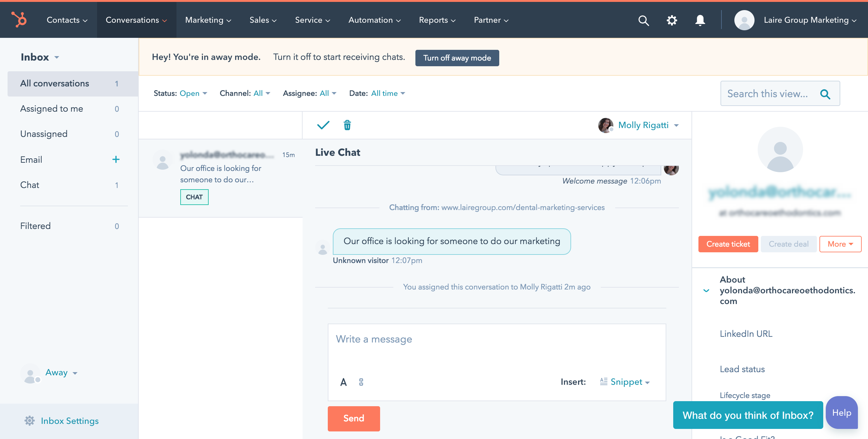Open the notifications bell
Screen dimensions: 868x439
(x=700, y=20)
